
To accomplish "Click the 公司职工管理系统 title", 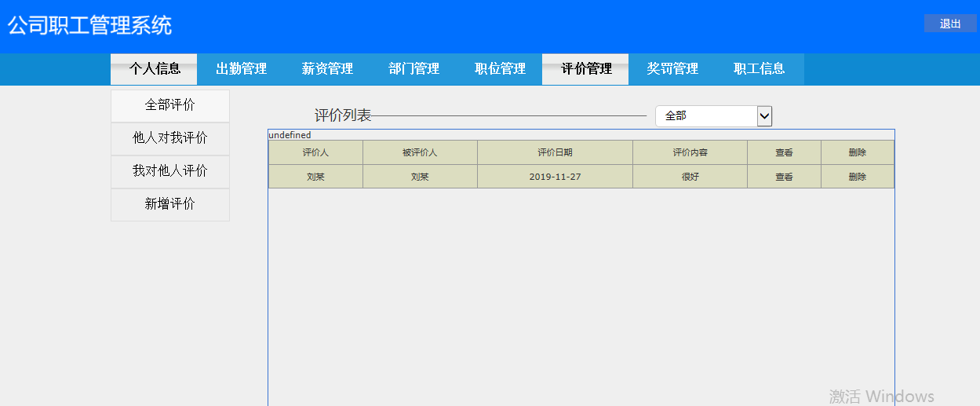I will click(89, 26).
